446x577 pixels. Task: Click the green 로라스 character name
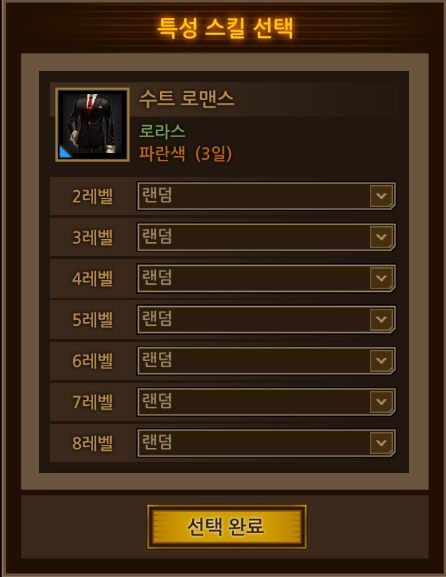tap(162, 131)
